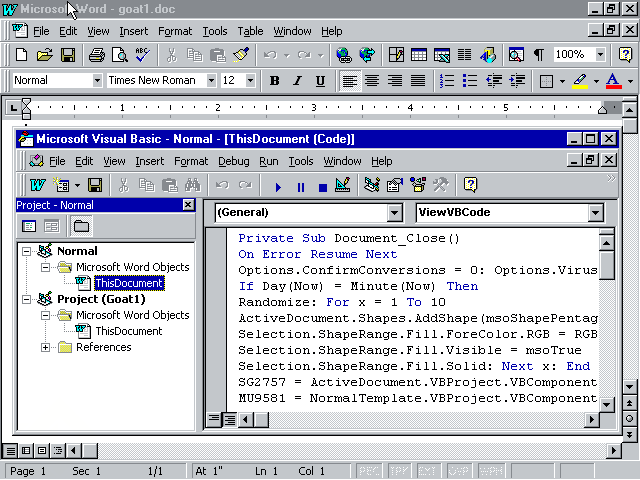Toggle Bullets list button
The width and height of the screenshot is (640, 480).
coord(470,81)
